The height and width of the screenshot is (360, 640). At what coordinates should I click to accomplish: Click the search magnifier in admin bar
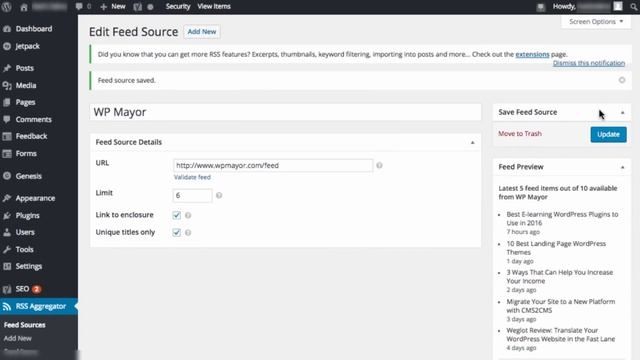pos(634,7)
